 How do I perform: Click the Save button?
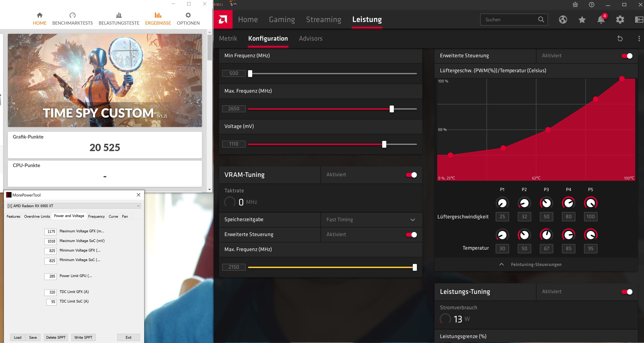point(33,337)
